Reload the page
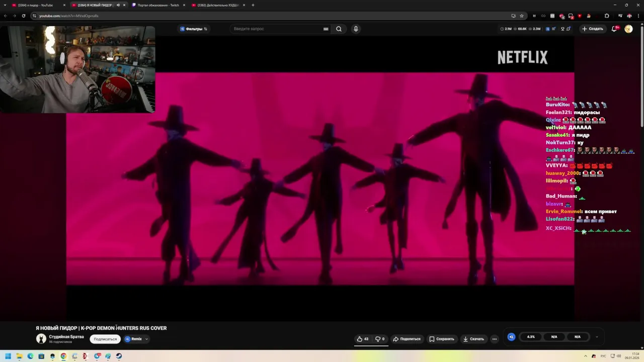The width and height of the screenshot is (644, 362). pyautogui.click(x=23, y=16)
